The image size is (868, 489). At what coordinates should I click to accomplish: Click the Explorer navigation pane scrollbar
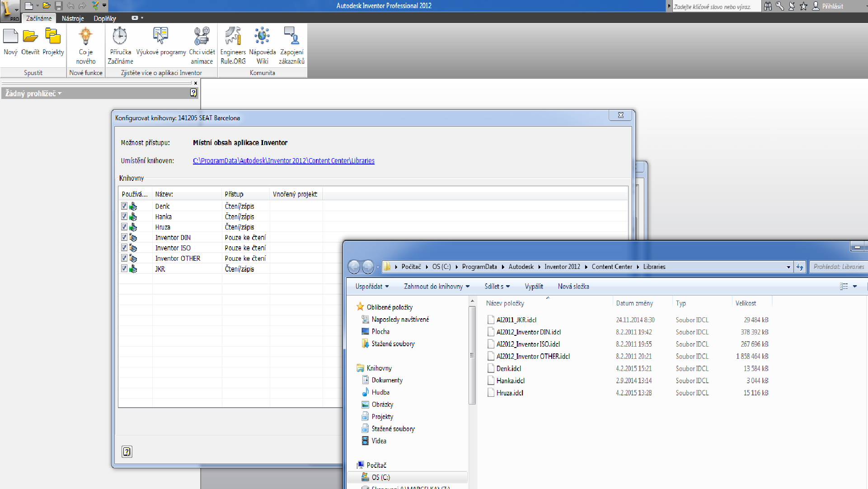pos(472,355)
